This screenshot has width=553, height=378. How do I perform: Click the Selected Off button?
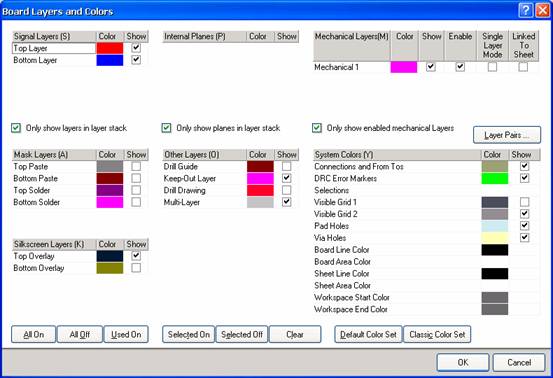pyautogui.click(x=242, y=334)
